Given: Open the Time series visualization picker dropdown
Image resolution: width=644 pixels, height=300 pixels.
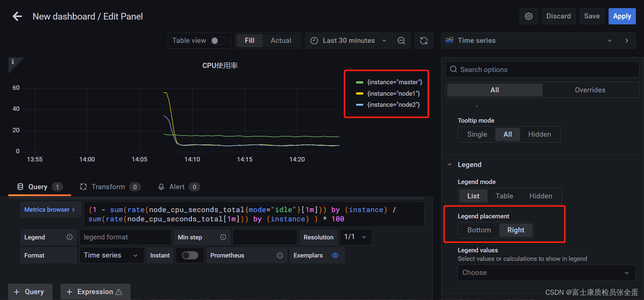Looking at the screenshot, I should 530,41.
